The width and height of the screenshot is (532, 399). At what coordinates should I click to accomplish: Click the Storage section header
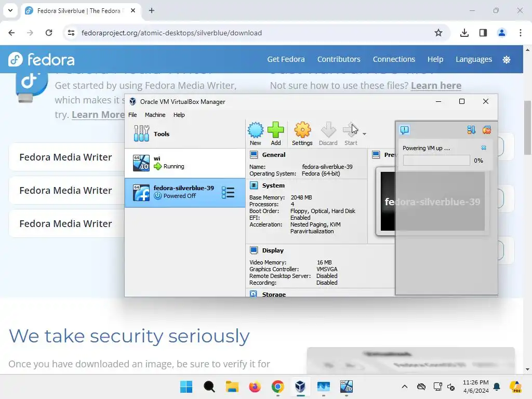click(x=274, y=294)
